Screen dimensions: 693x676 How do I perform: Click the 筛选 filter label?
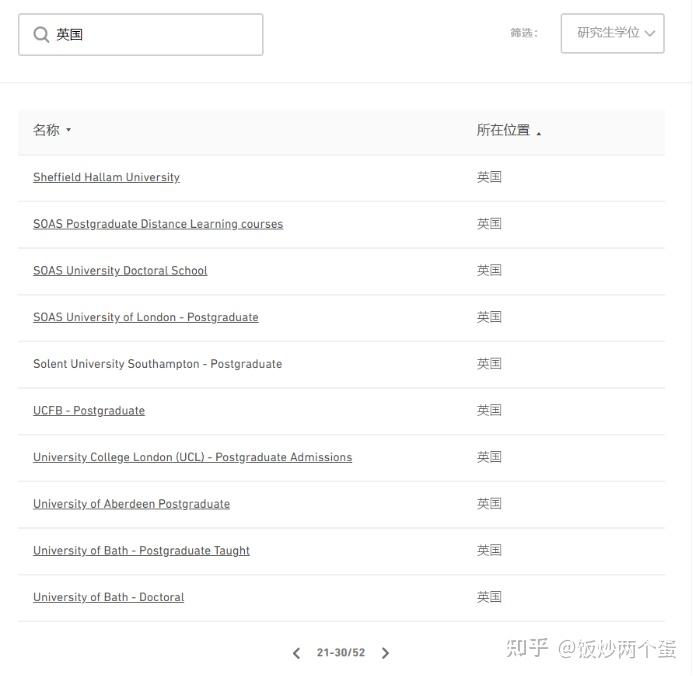524,33
